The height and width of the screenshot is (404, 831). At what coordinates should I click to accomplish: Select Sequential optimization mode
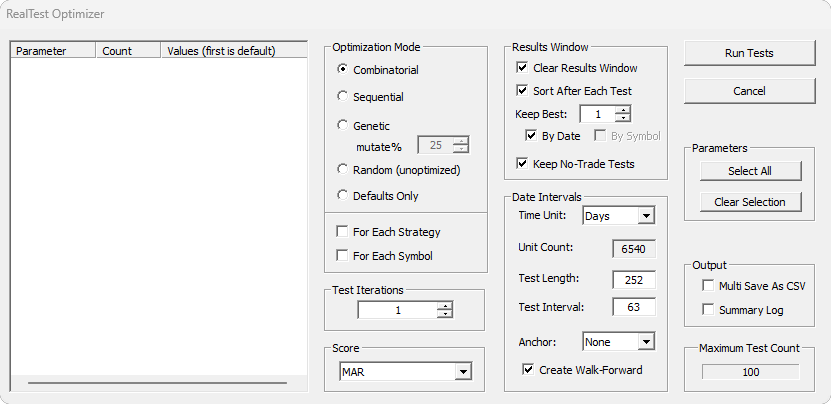pos(343,96)
